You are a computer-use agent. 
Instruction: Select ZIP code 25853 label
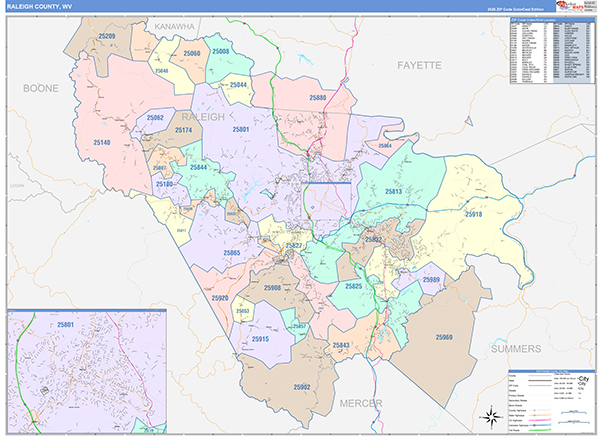click(243, 311)
